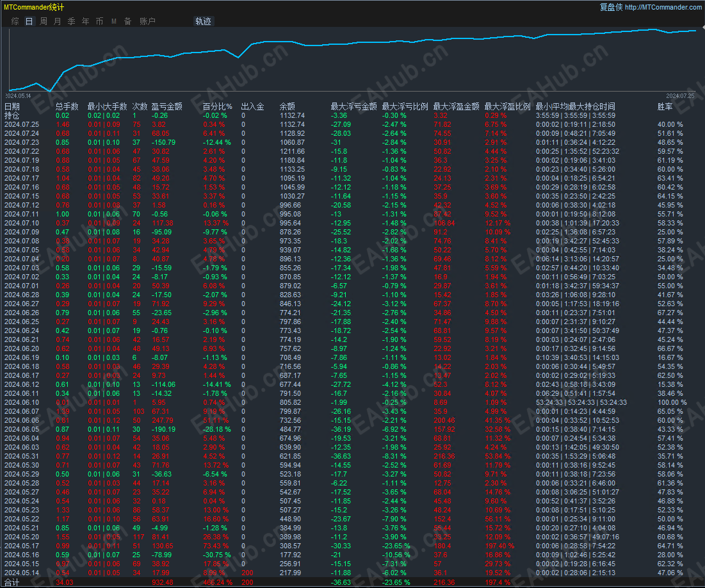Select the 持仓 row label
The image size is (705, 588).
(12, 116)
